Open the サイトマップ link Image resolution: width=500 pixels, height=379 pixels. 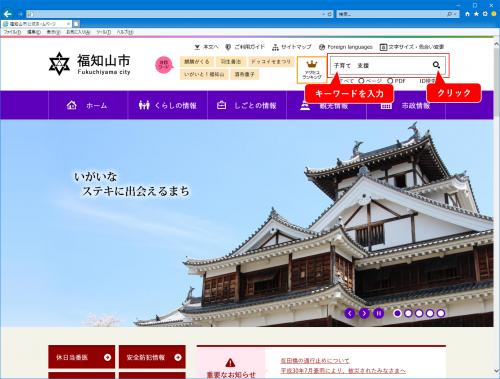coord(292,47)
